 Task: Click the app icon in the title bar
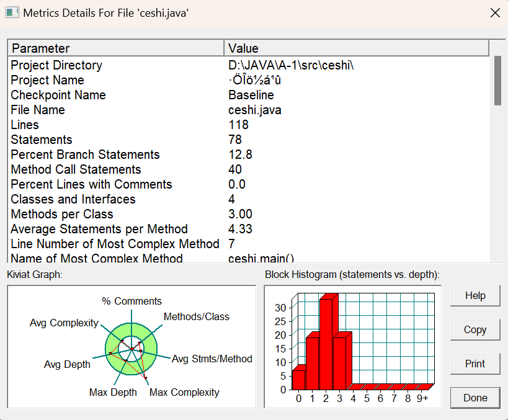12,13
